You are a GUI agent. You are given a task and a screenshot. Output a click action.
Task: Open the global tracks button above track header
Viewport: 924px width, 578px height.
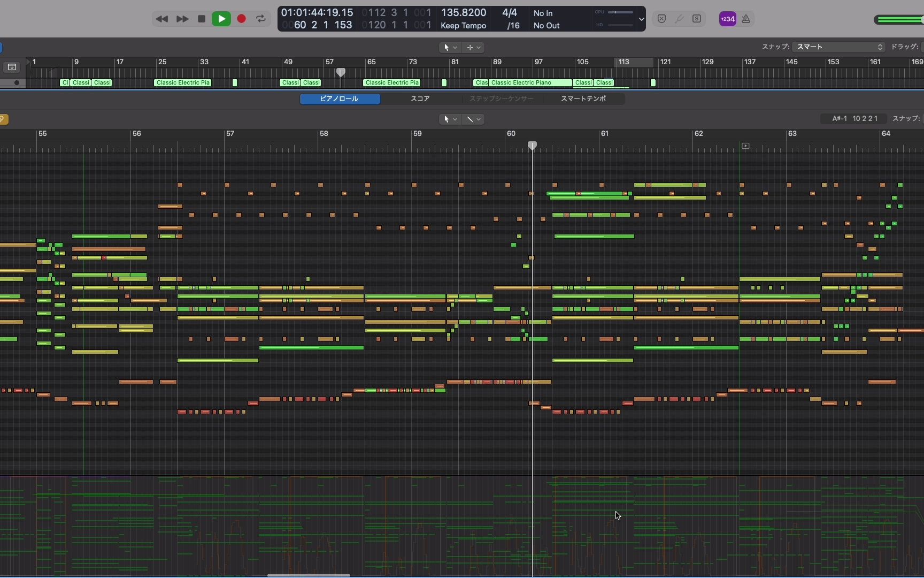[x=12, y=67]
